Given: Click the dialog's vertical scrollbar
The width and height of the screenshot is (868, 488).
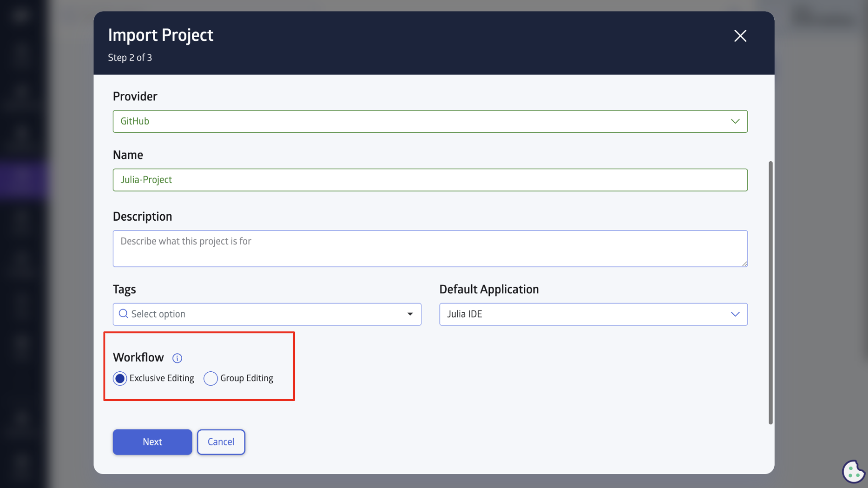Looking at the screenshot, I should click(x=770, y=293).
